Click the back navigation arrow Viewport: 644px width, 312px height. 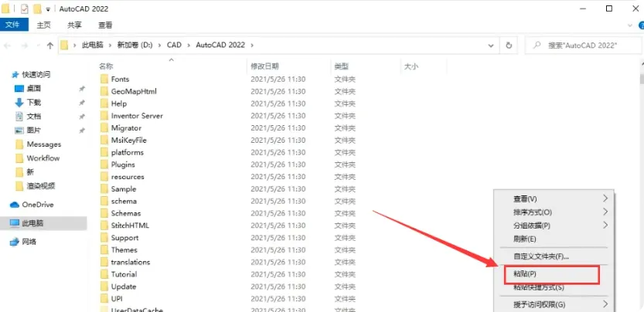7,45
